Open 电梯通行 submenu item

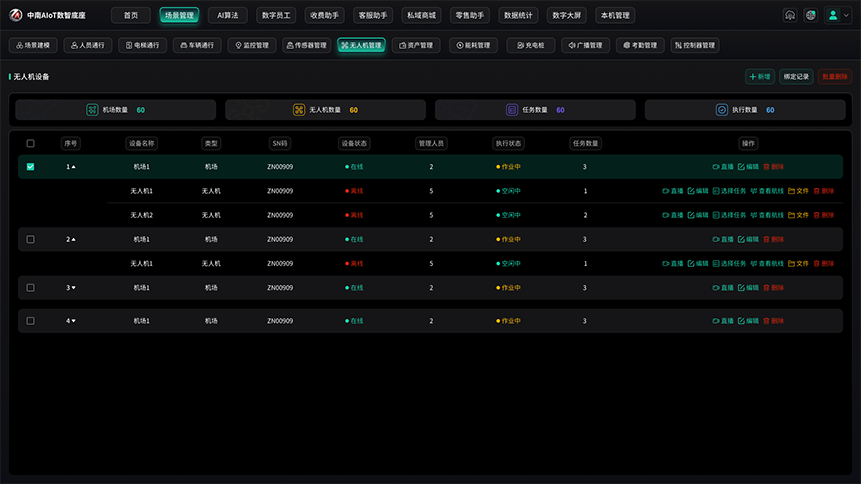pyautogui.click(x=142, y=45)
